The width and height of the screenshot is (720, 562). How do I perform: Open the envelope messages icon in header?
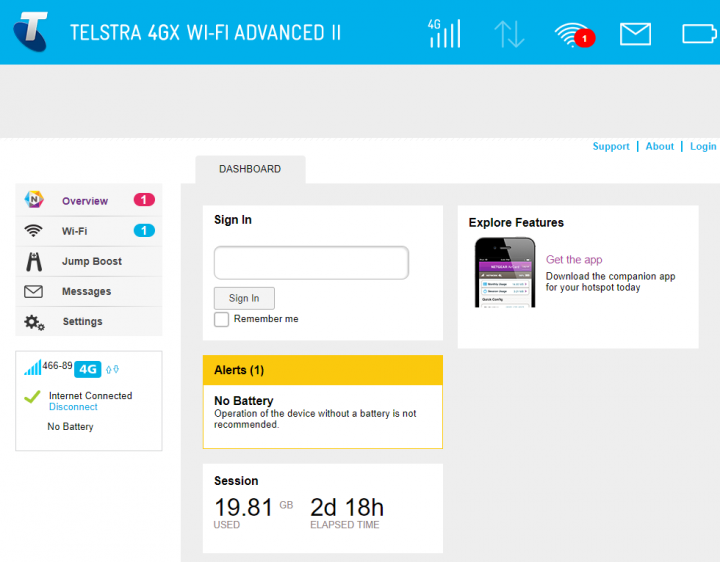click(x=635, y=34)
